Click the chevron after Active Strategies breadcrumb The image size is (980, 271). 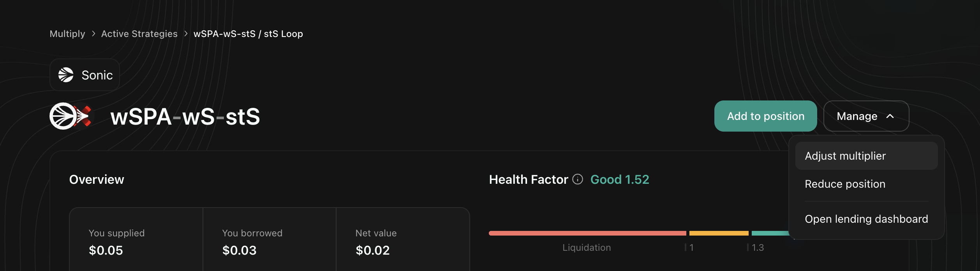click(x=186, y=34)
